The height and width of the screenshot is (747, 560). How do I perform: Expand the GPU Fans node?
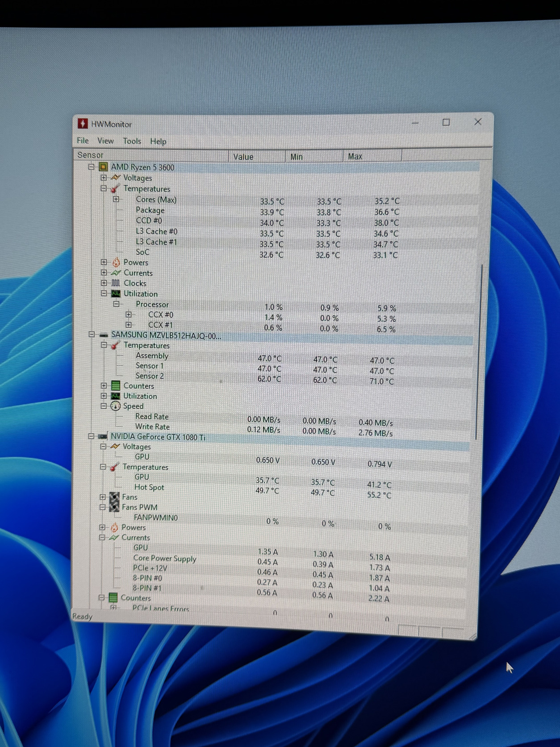pyautogui.click(x=103, y=497)
